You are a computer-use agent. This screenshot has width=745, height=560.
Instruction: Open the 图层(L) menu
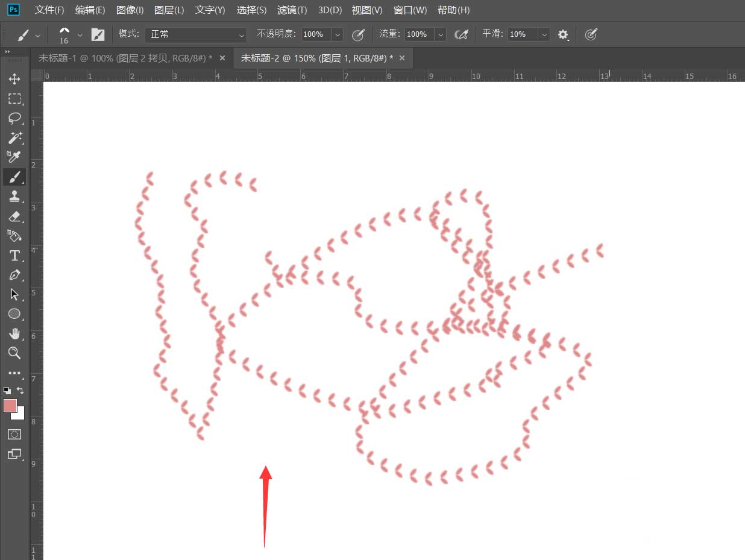[x=169, y=10]
